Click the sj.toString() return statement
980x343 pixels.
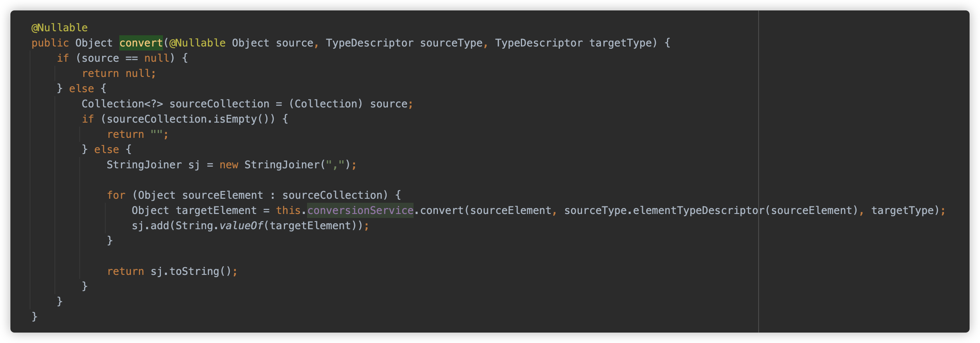pyautogui.click(x=172, y=271)
